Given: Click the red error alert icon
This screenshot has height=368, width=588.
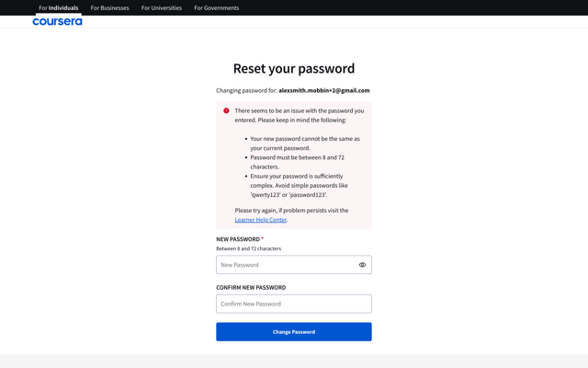Looking at the screenshot, I should (x=226, y=110).
